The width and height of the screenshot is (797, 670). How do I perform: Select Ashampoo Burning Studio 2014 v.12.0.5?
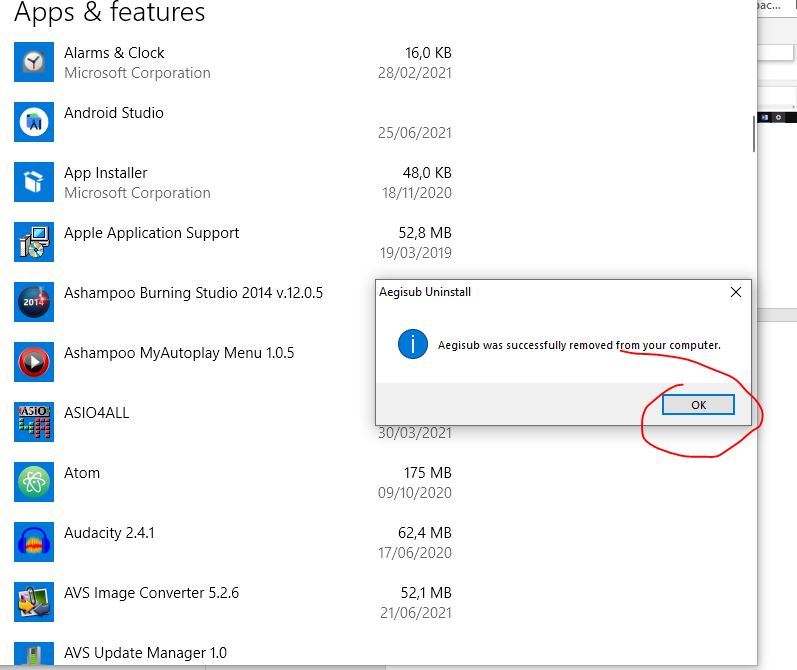click(x=193, y=293)
